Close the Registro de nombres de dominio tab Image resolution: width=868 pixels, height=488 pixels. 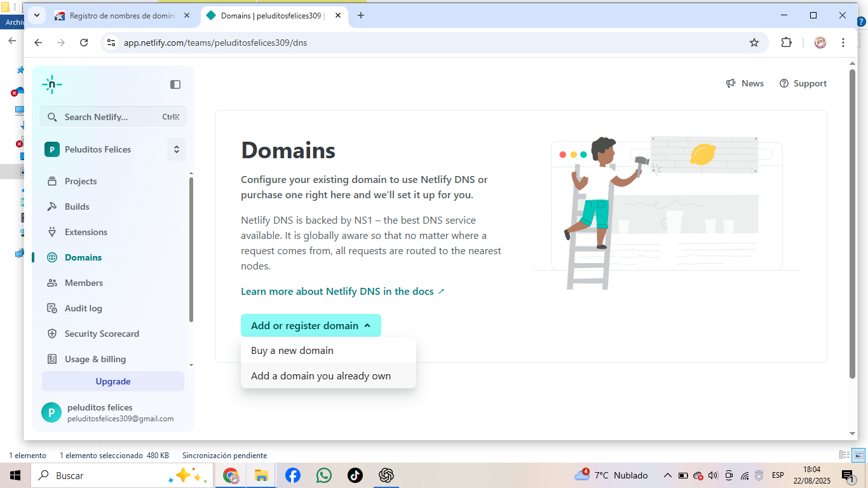click(187, 16)
